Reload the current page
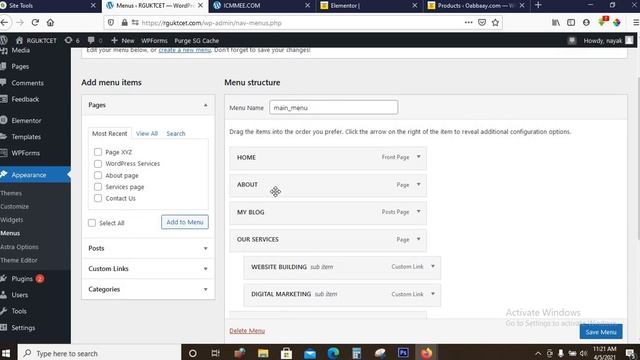The image size is (640, 360). 35,23
